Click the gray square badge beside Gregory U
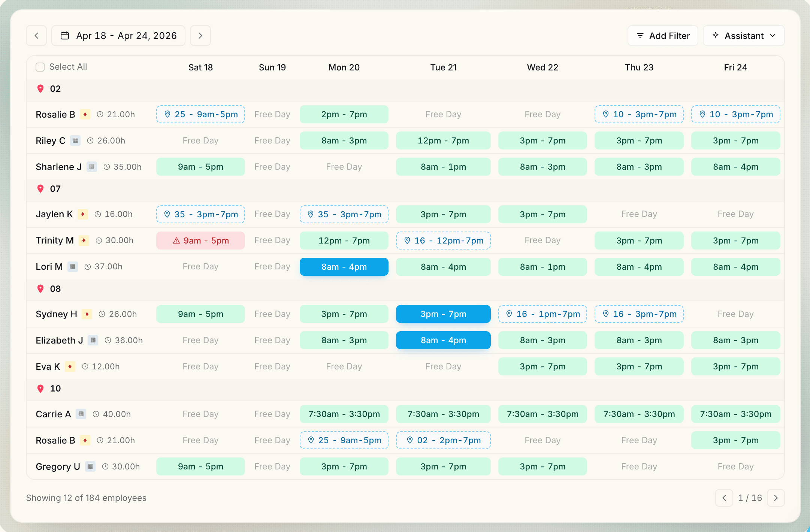Screen dimensions: 810x532 [90, 466]
